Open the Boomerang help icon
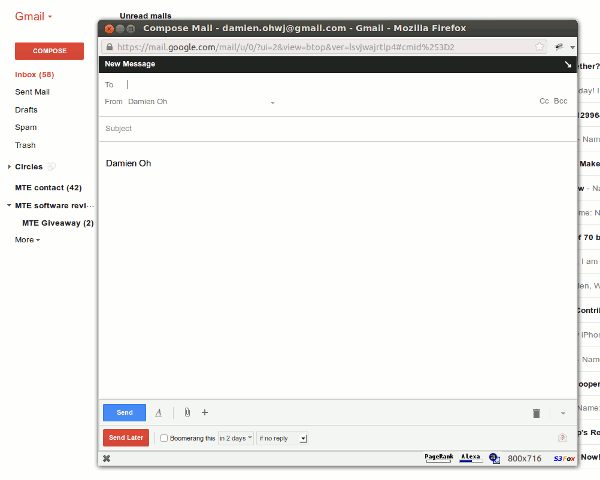 coord(562,438)
